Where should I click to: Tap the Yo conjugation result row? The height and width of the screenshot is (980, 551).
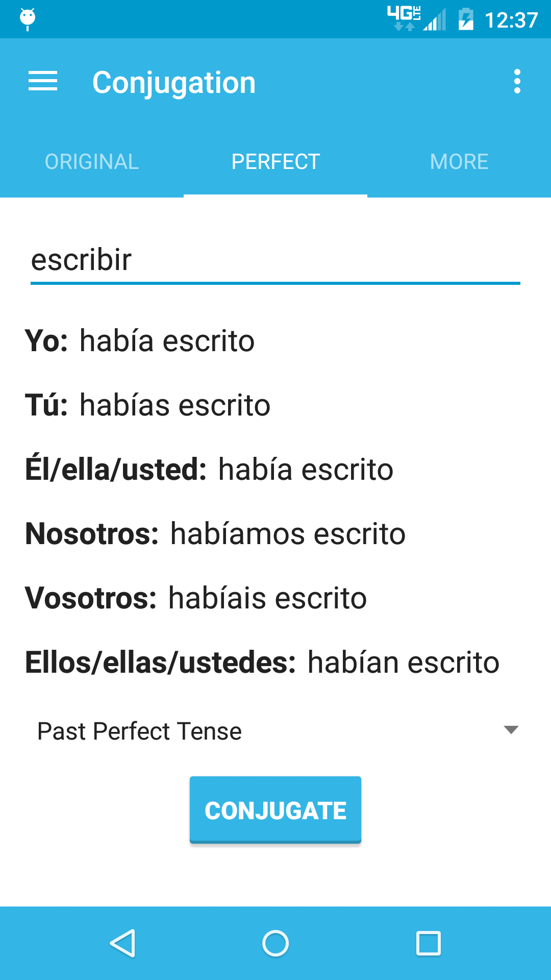(x=140, y=341)
